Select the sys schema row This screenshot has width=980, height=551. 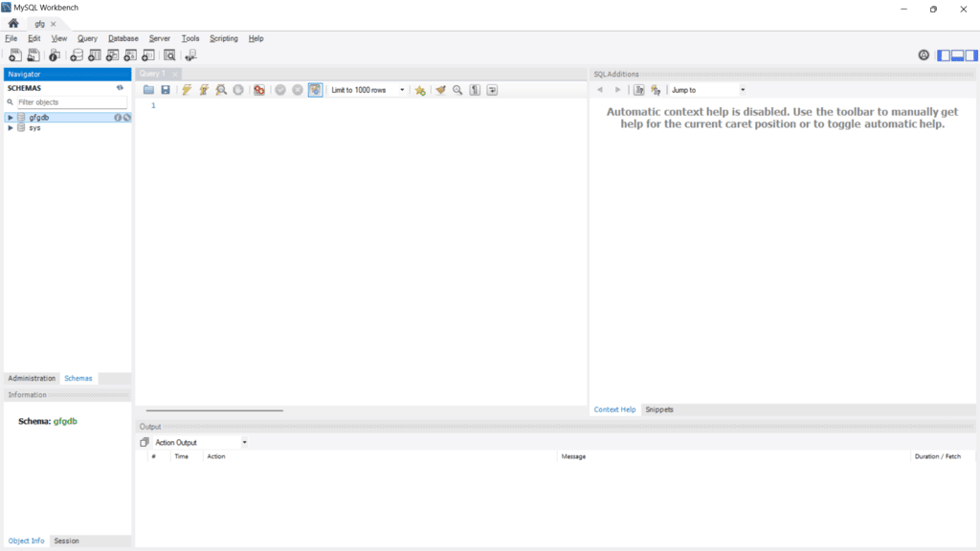pyautogui.click(x=68, y=128)
